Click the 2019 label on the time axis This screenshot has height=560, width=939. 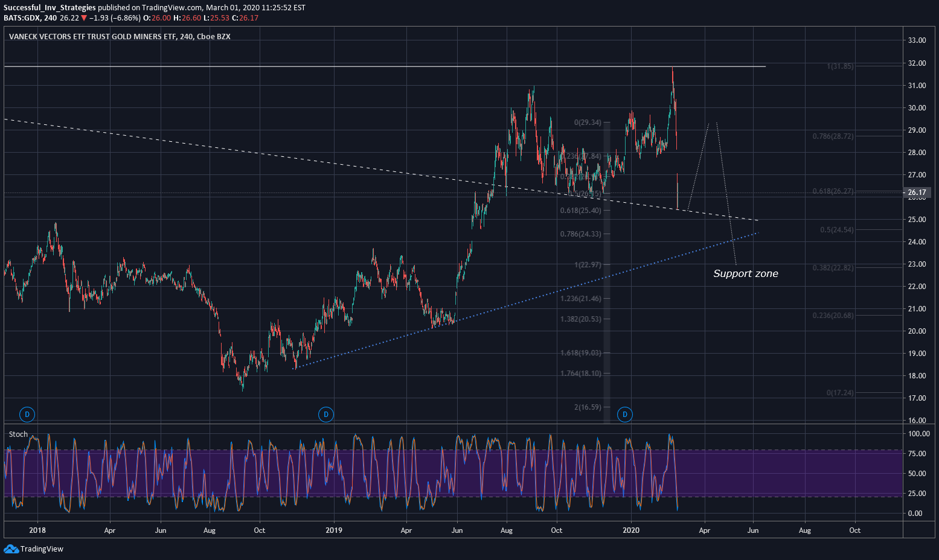click(x=334, y=530)
